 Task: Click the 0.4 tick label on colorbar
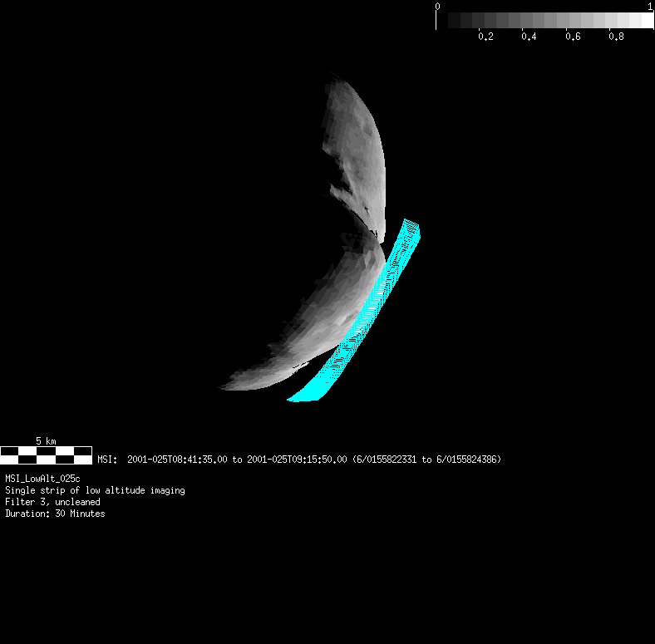pos(529,37)
